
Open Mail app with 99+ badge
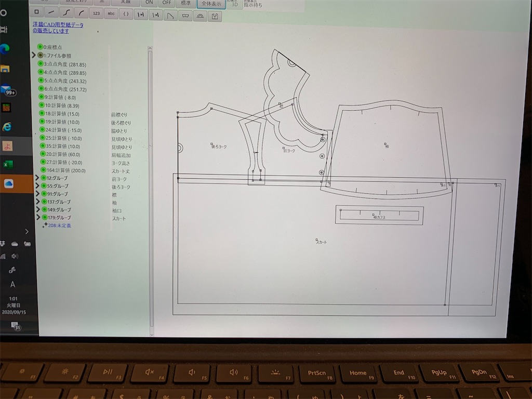tap(7, 89)
